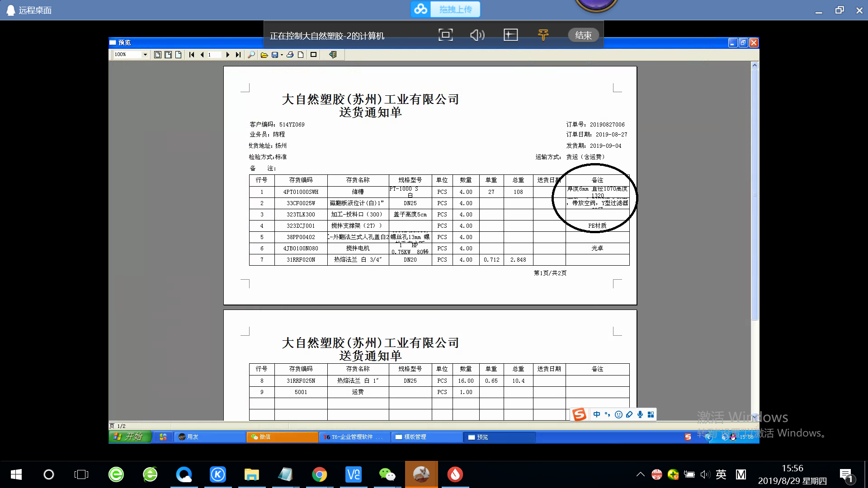Open whiteboard tool in remote control bar
868x488 pixels.
pos(511,35)
